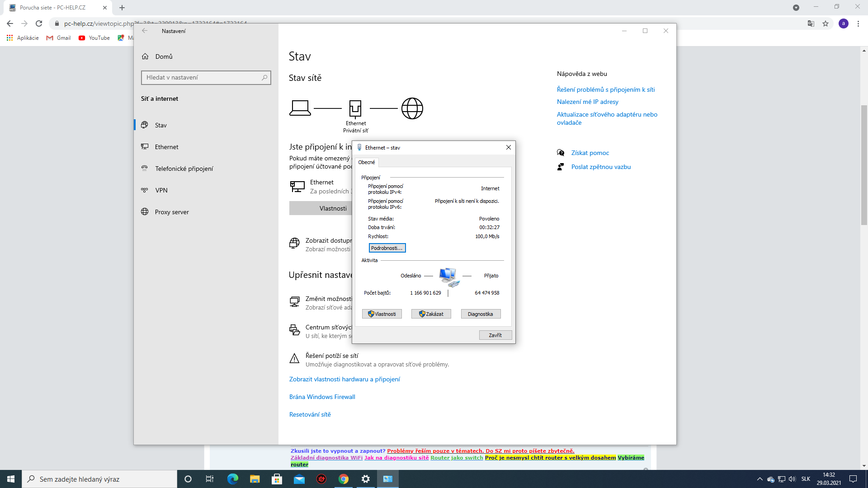This screenshot has height=488, width=868.
Task: Click the Domů home icon
Action: coord(145,56)
